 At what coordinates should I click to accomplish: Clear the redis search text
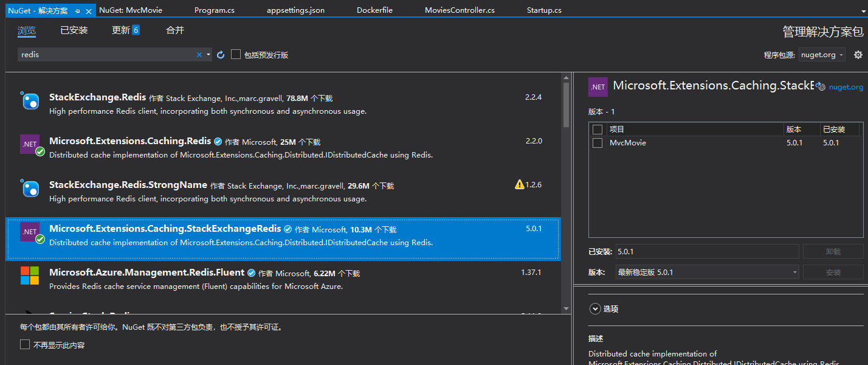(199, 55)
